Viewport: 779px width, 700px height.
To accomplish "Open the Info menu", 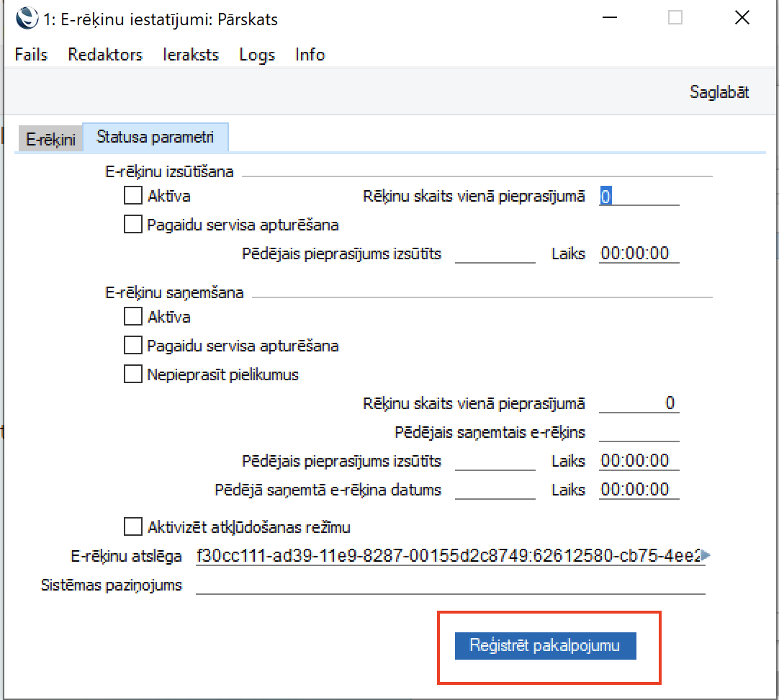I will click(x=310, y=55).
